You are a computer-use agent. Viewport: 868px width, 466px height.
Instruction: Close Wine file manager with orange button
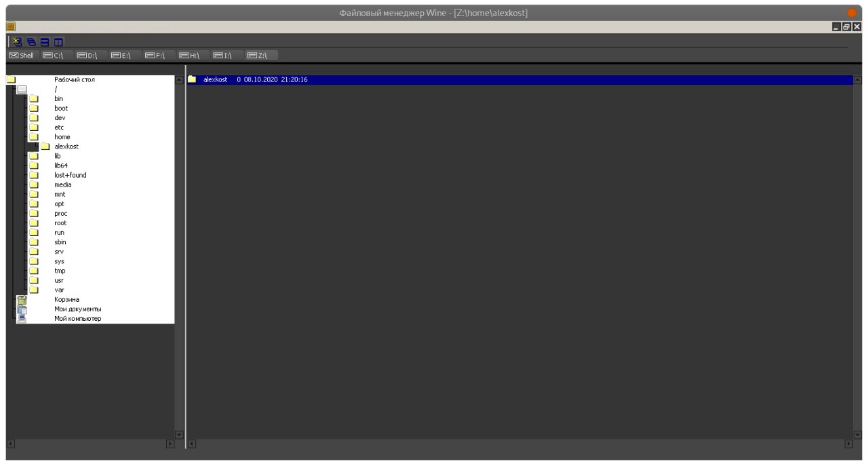point(852,13)
